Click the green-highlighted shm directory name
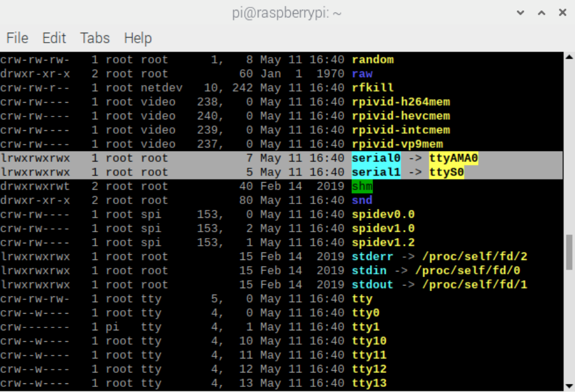This screenshot has height=392, width=575. tap(362, 186)
